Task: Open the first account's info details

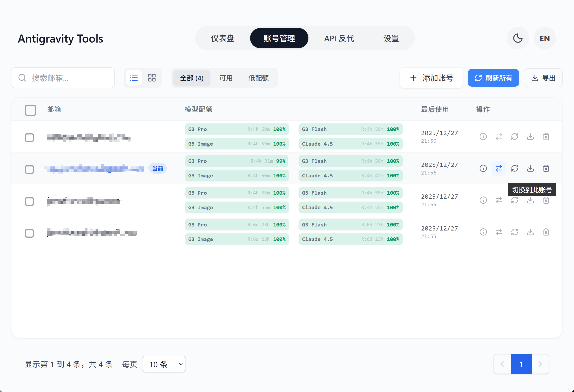Action: (483, 137)
